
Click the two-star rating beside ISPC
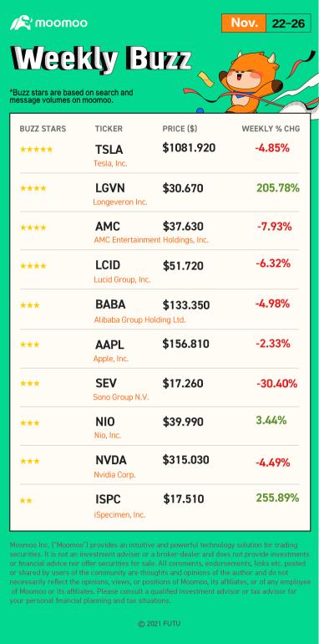(x=26, y=501)
